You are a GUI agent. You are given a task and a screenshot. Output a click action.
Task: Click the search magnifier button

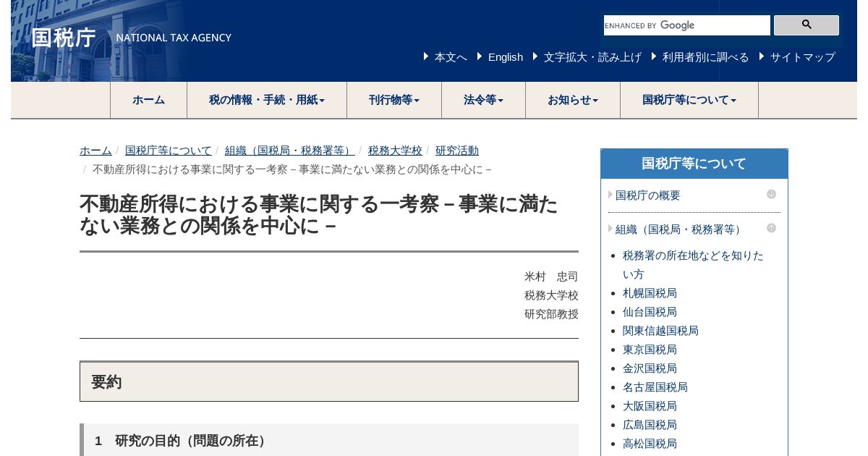click(806, 25)
